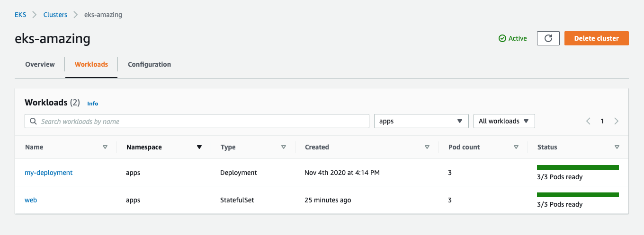
Task: Click the Deployment type cell
Action: point(239,173)
